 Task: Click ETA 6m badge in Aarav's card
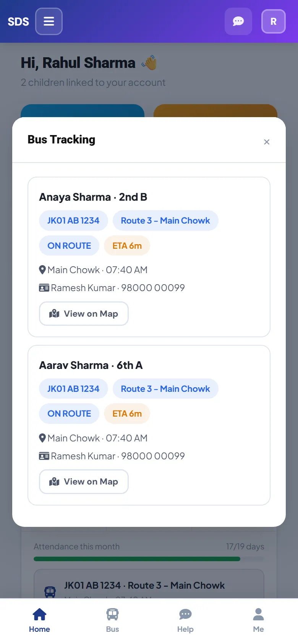127,414
